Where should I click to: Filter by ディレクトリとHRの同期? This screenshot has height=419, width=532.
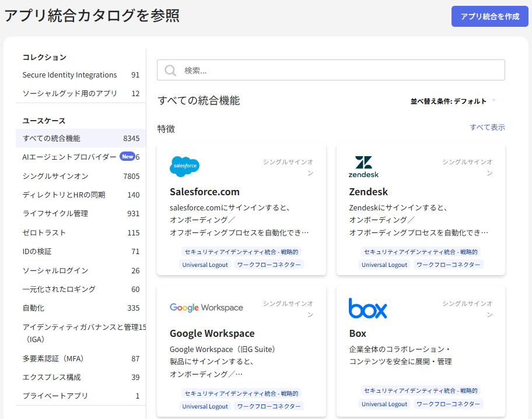[80, 195]
